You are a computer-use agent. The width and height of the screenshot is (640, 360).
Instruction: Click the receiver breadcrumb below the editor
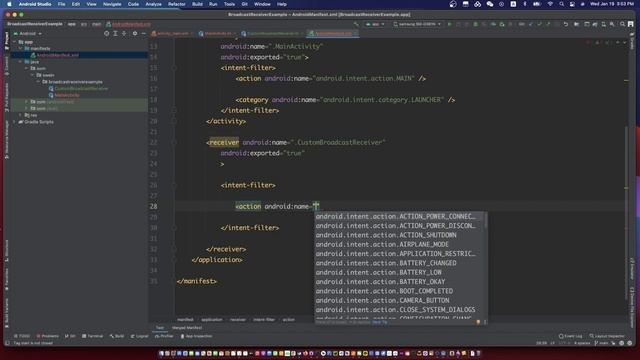(x=238, y=320)
